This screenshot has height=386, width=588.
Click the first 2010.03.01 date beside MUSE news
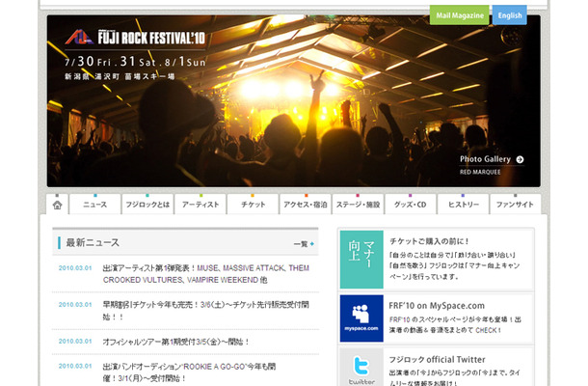tap(75, 268)
